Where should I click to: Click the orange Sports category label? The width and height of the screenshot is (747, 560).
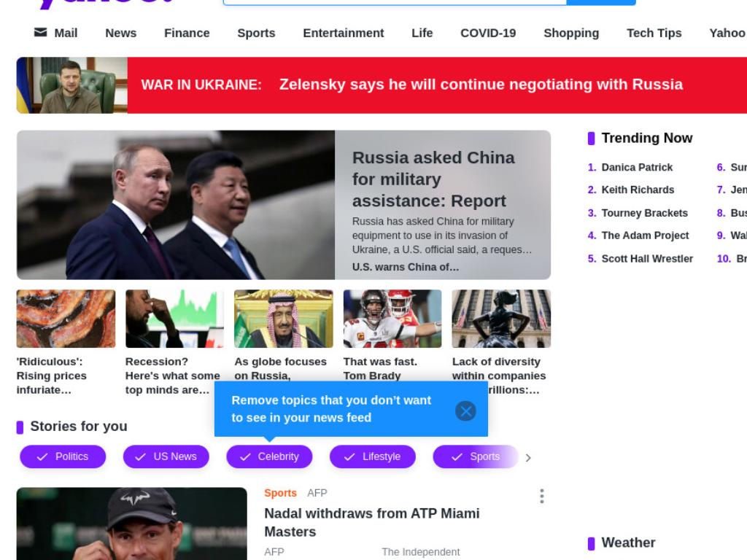pyautogui.click(x=280, y=493)
